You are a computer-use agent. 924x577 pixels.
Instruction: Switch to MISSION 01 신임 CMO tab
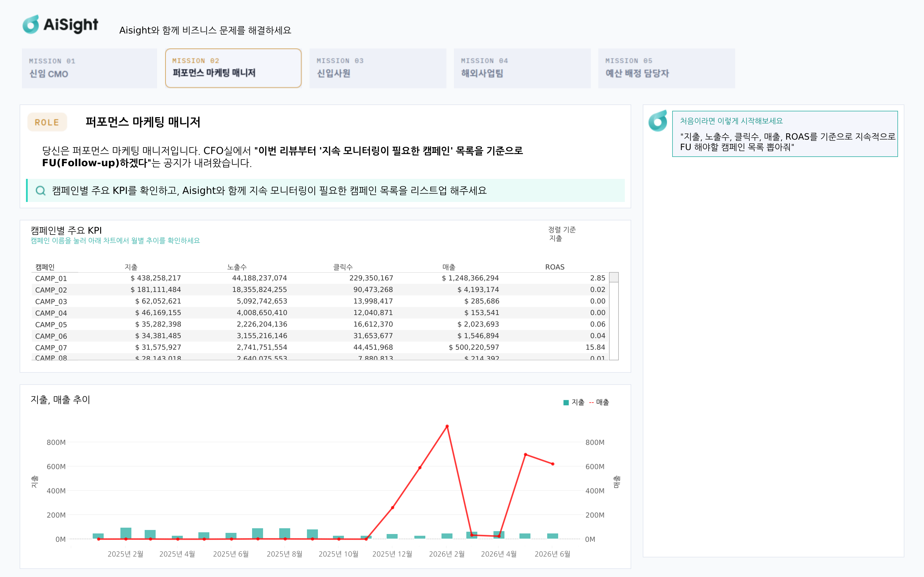[x=89, y=68]
